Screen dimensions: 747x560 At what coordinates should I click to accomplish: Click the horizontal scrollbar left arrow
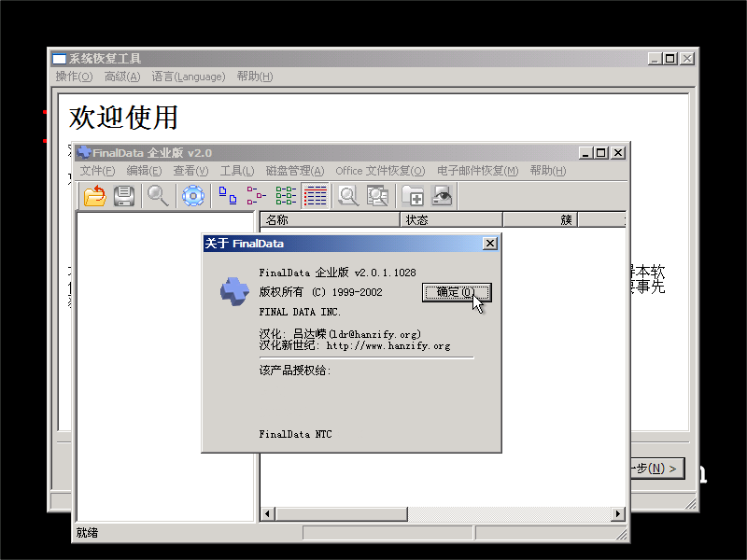tap(267, 514)
